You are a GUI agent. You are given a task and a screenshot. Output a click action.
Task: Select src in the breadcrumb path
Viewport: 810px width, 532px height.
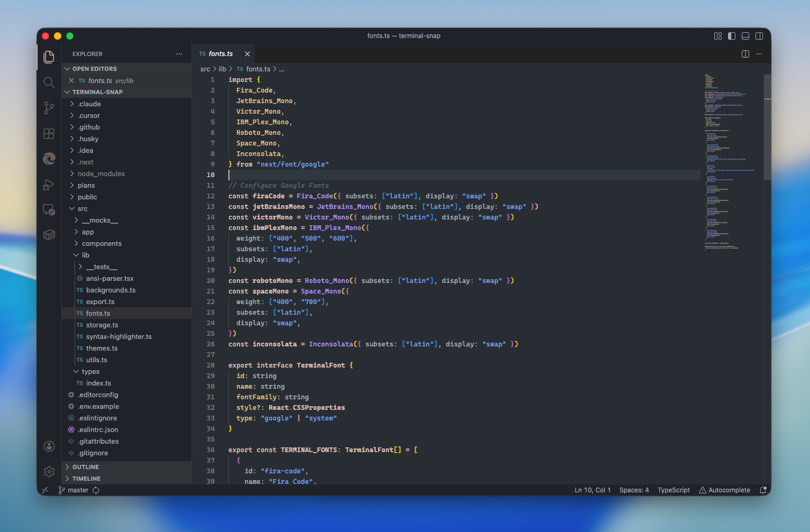205,69
